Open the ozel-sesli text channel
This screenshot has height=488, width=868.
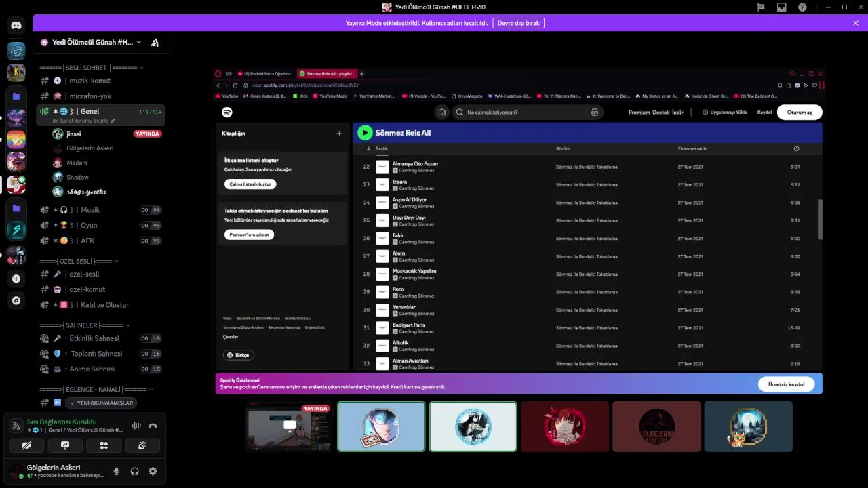point(100,274)
